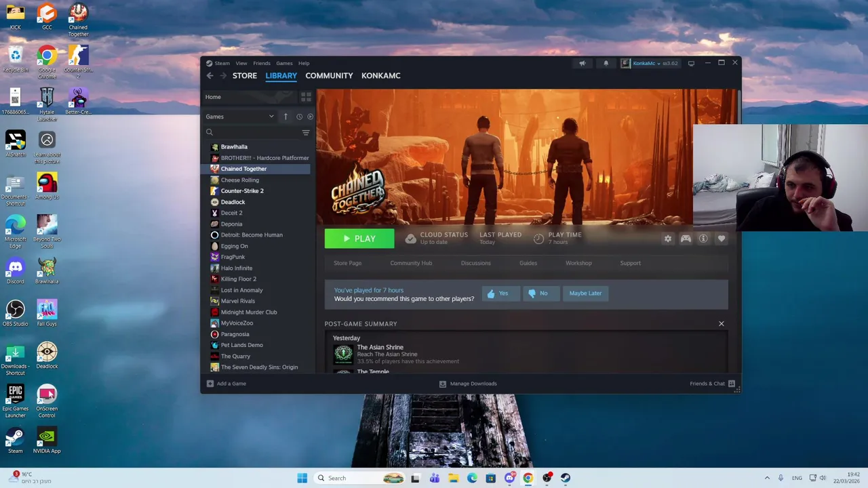Open the Steam announcements megaphone icon
The width and height of the screenshot is (868, 488).
pyautogui.click(x=582, y=63)
